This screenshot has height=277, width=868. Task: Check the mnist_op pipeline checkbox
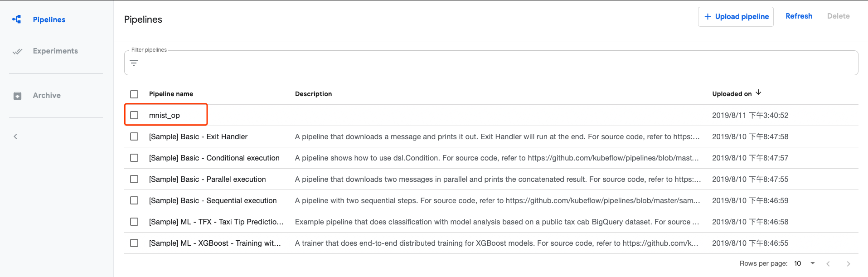tap(134, 115)
